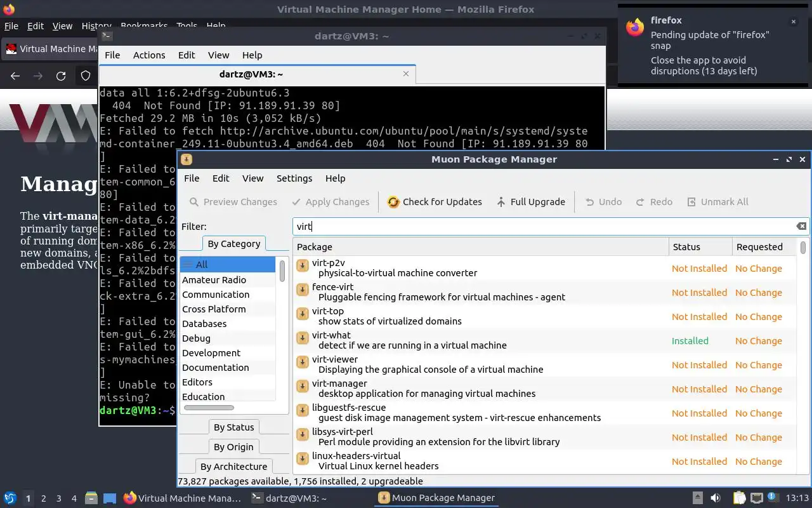The height and width of the screenshot is (508, 812).
Task: Click the Firefox Virtual Machine Manager taskbar entry
Action: click(183, 498)
